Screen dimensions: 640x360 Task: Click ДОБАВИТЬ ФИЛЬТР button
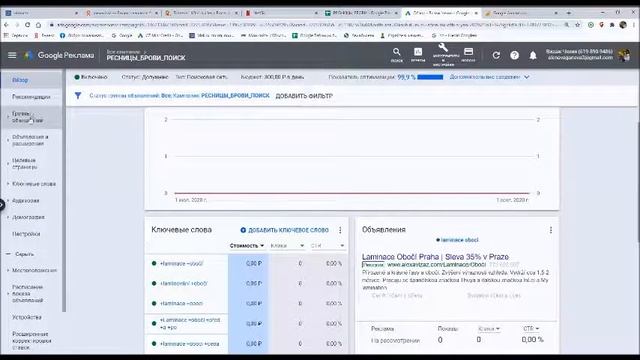304,96
